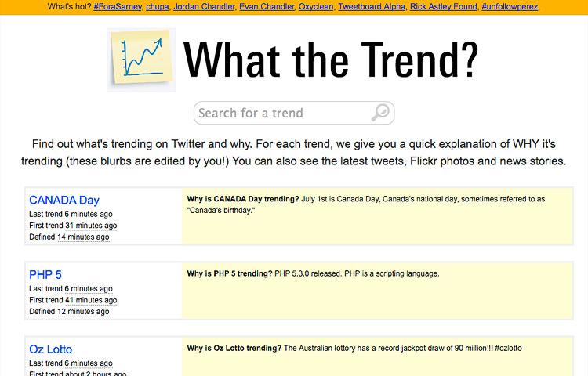The image size is (588, 376).
Task: Focus the "Search for a trend" field
Action: pyautogui.click(x=282, y=113)
